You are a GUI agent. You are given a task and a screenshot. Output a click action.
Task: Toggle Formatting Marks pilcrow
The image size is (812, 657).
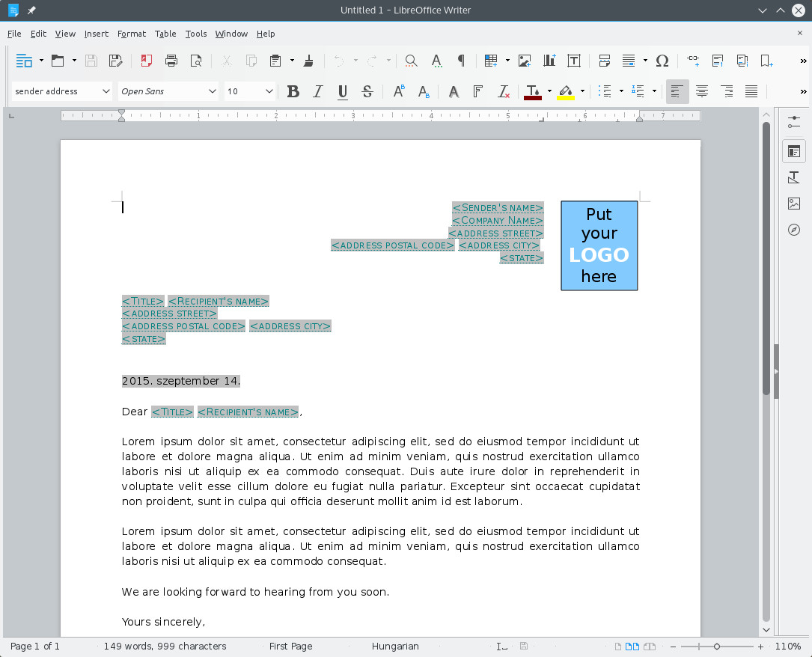tap(461, 61)
